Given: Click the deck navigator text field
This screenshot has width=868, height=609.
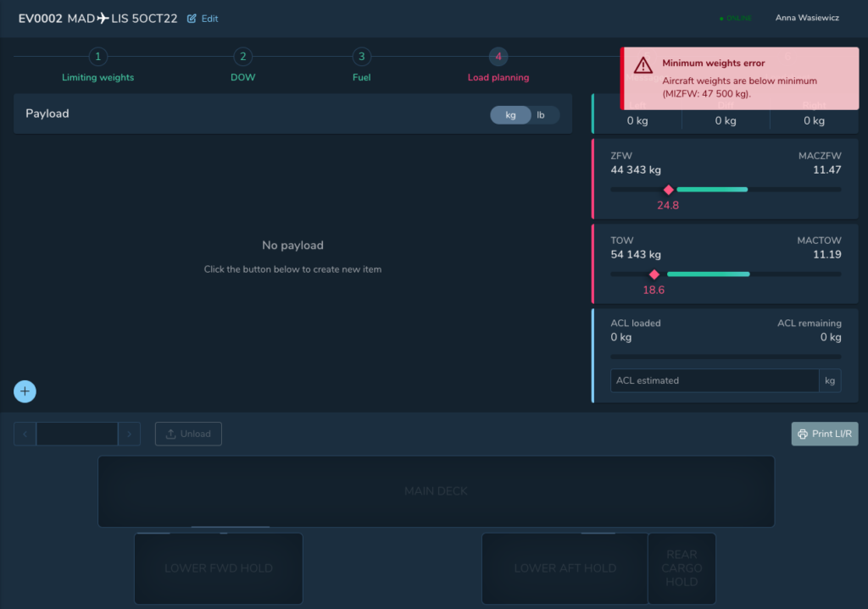Looking at the screenshot, I should (x=77, y=435).
